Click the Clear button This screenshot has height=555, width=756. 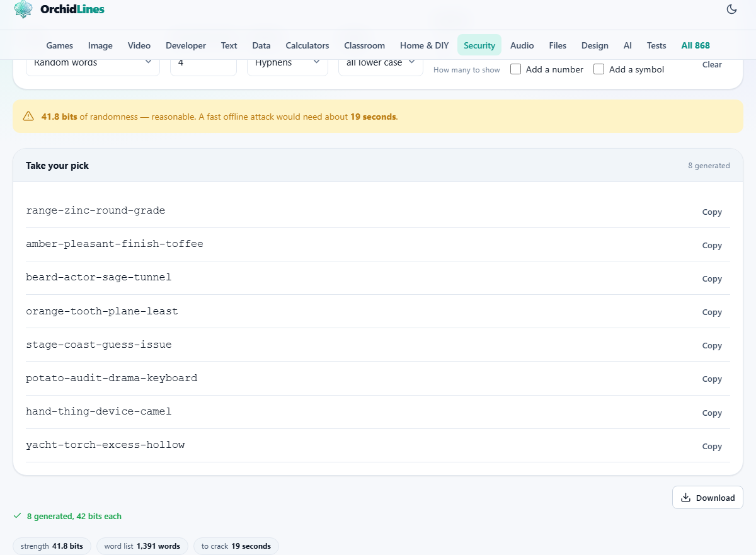pyautogui.click(x=712, y=64)
